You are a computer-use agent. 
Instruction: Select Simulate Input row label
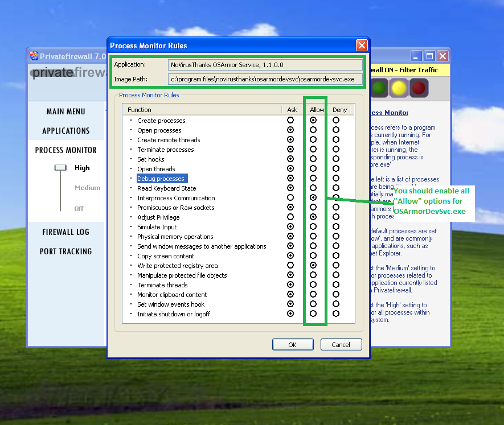(157, 227)
